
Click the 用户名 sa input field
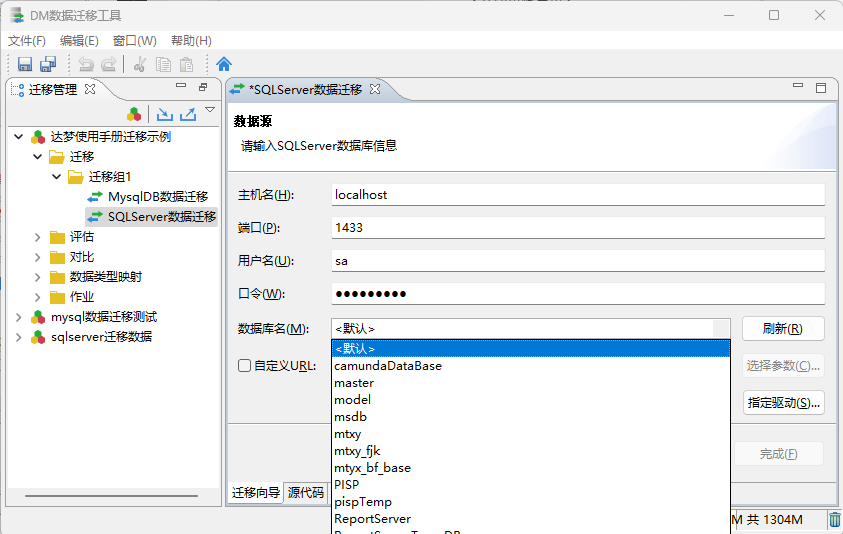tap(578, 261)
